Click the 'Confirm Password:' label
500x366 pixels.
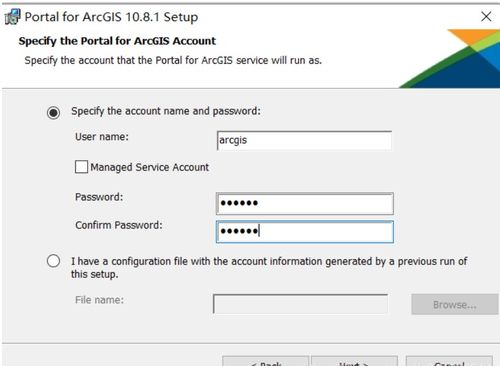[119, 225]
